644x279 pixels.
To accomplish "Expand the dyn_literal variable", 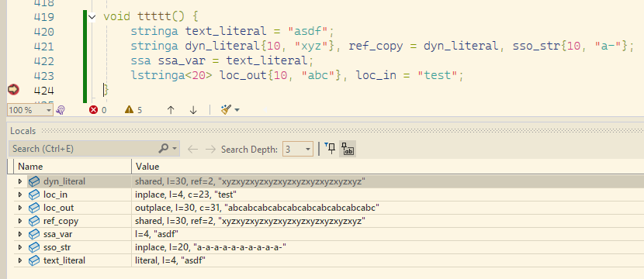I will 20,181.
